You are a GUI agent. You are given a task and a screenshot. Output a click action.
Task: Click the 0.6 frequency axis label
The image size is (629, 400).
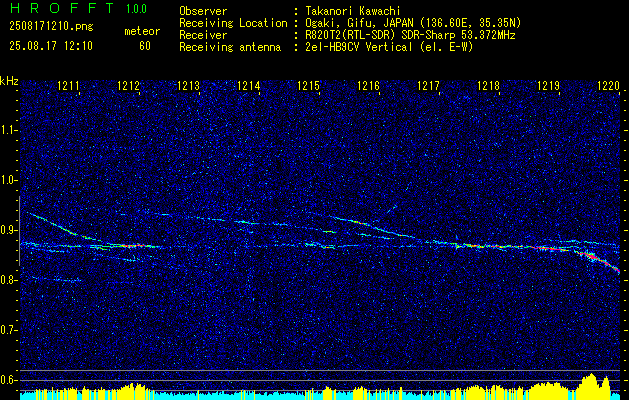pyautogui.click(x=9, y=380)
